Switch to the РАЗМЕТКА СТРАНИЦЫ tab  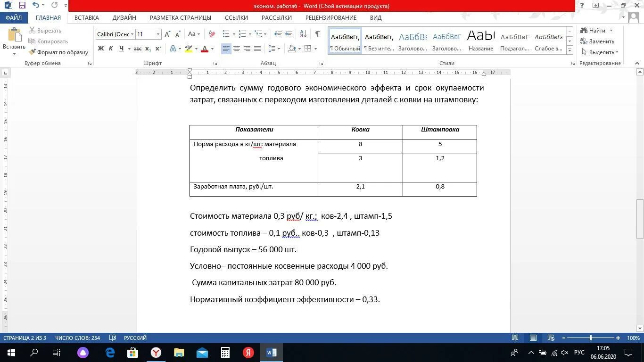[181, 17]
